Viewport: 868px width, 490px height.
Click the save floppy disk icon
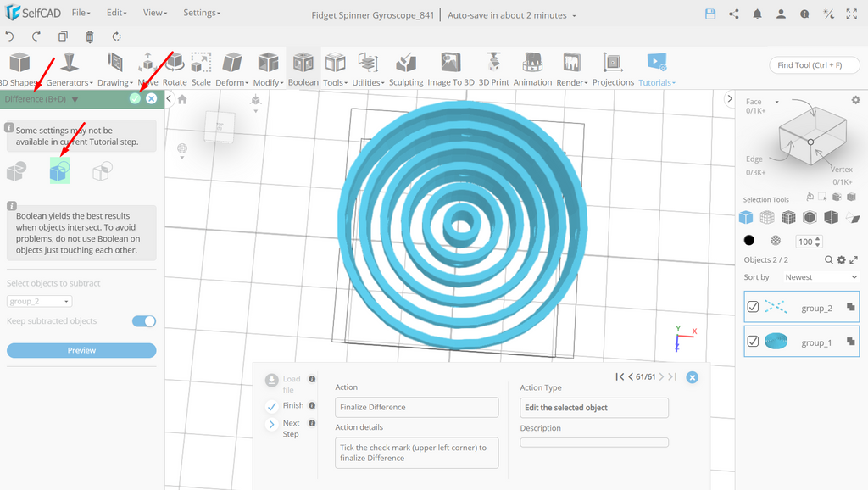point(710,14)
